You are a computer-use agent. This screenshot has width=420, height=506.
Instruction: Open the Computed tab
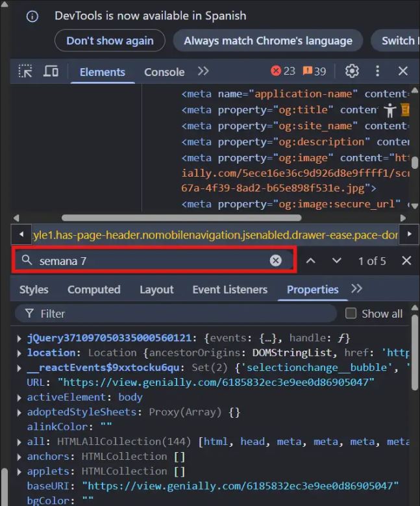tap(93, 290)
